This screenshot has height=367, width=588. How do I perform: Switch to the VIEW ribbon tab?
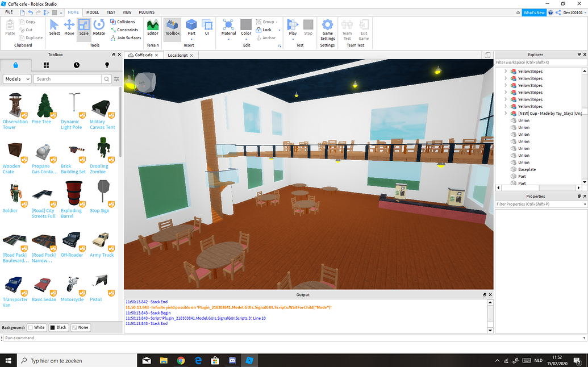(127, 12)
